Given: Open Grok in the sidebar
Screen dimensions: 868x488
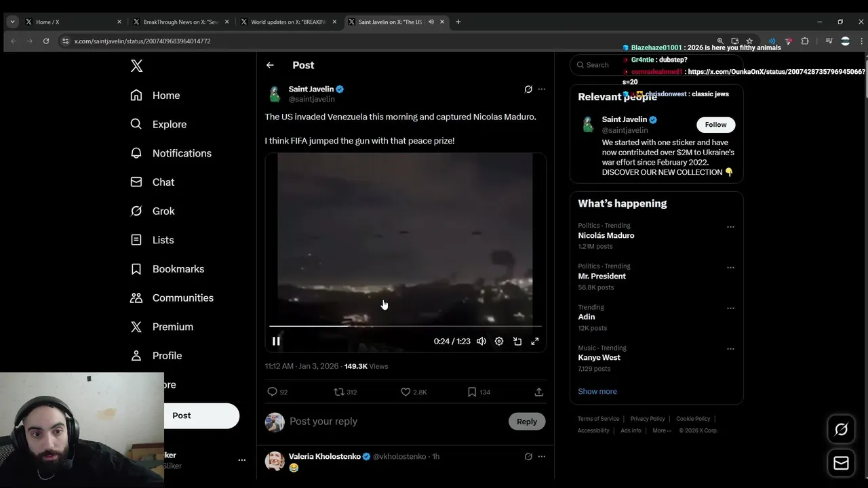Looking at the screenshot, I should [153, 211].
